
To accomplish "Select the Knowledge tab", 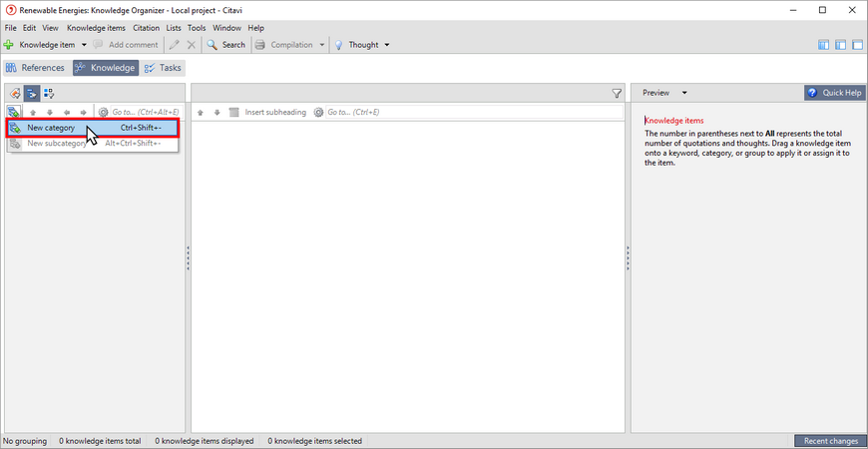I will 106,68.
